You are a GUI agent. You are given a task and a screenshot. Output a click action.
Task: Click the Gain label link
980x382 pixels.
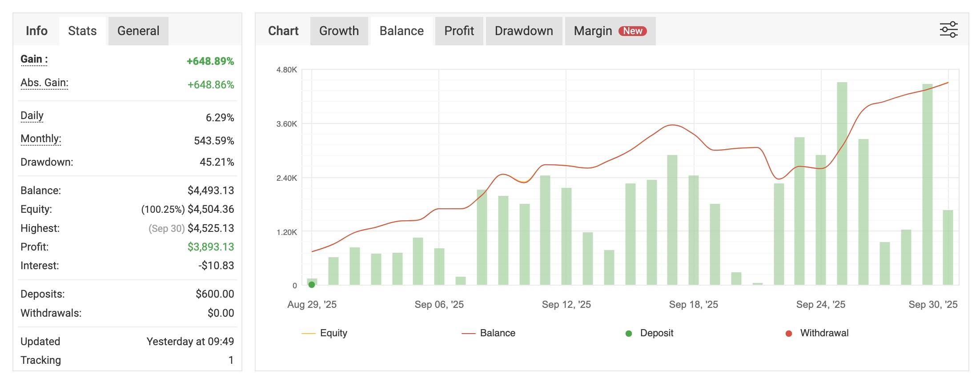(34, 60)
